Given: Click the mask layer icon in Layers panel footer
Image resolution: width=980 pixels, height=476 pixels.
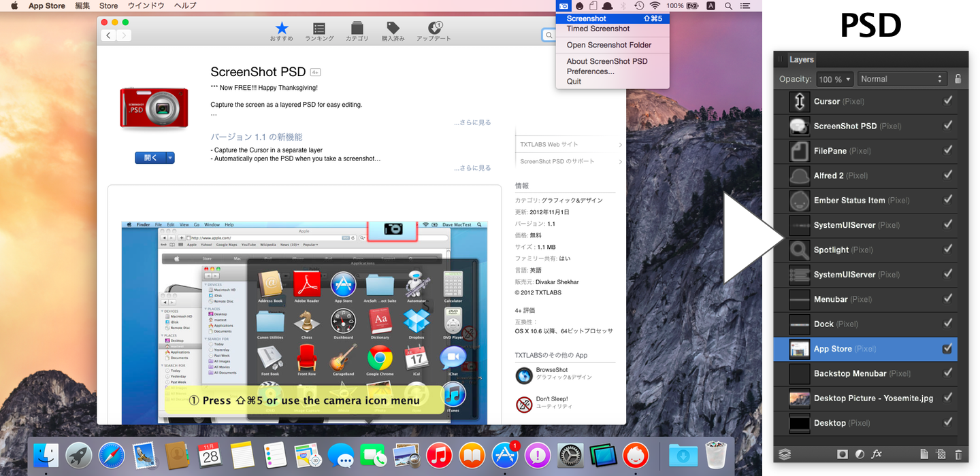Looking at the screenshot, I should (x=842, y=454).
